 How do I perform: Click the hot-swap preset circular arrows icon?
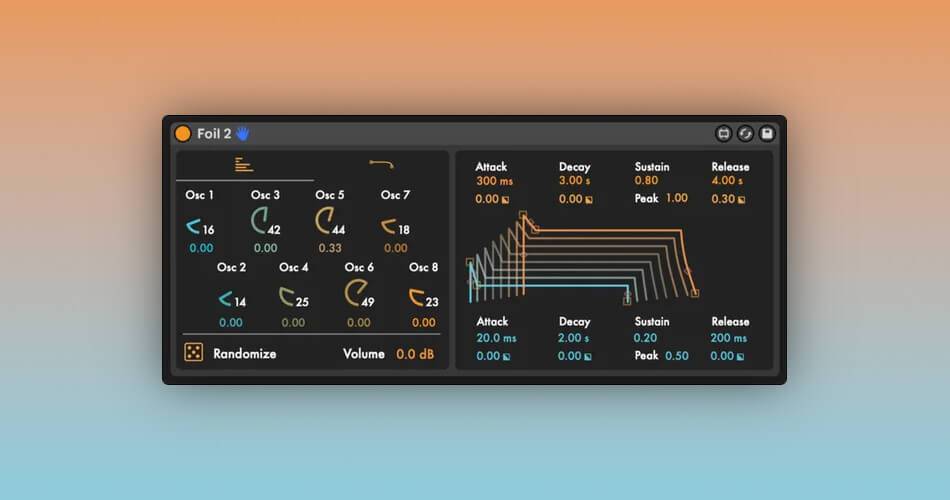(745, 133)
